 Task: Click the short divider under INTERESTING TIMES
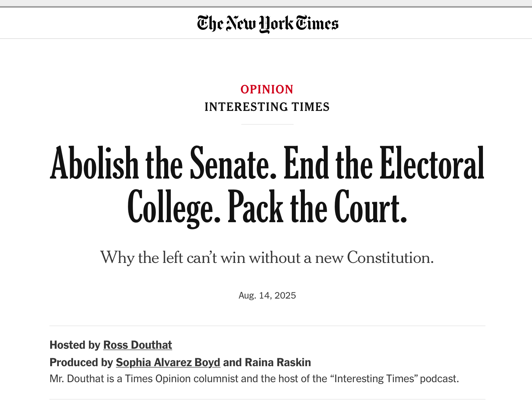pos(267,124)
